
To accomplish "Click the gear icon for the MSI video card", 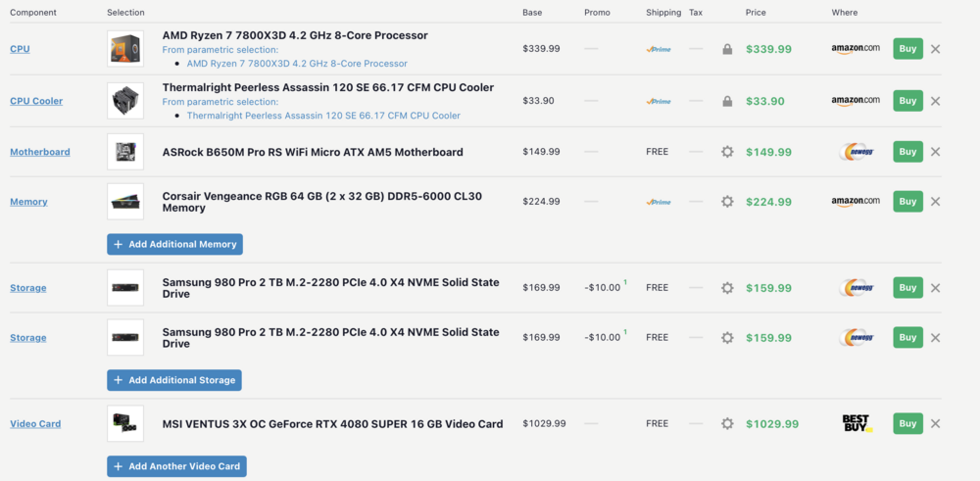I will (x=727, y=424).
